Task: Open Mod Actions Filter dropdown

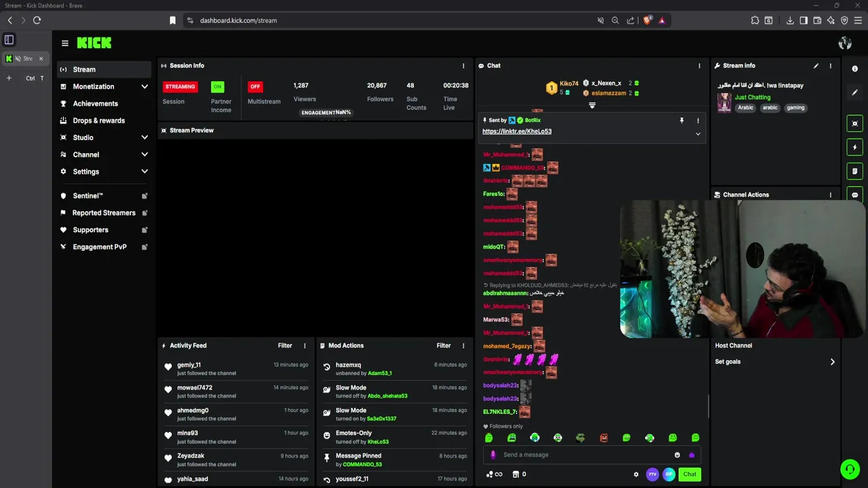Action: click(443, 346)
